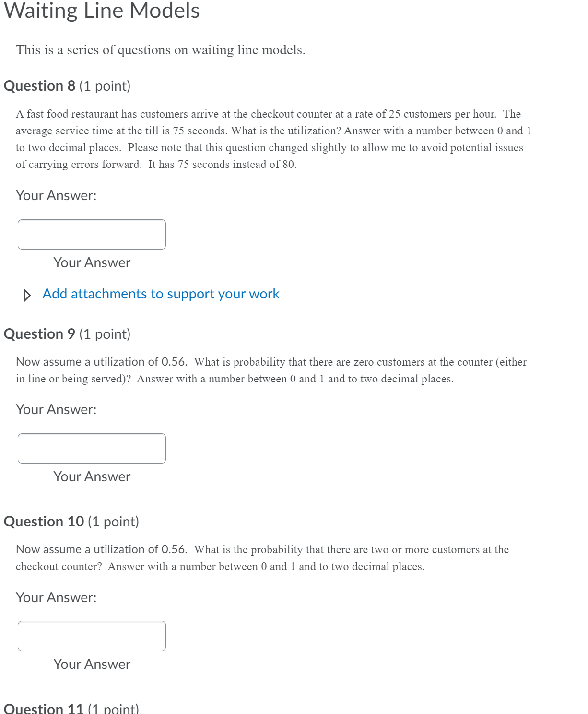Click the Question 9 heading
Viewport: 588px width, 714px height.
click(38, 333)
